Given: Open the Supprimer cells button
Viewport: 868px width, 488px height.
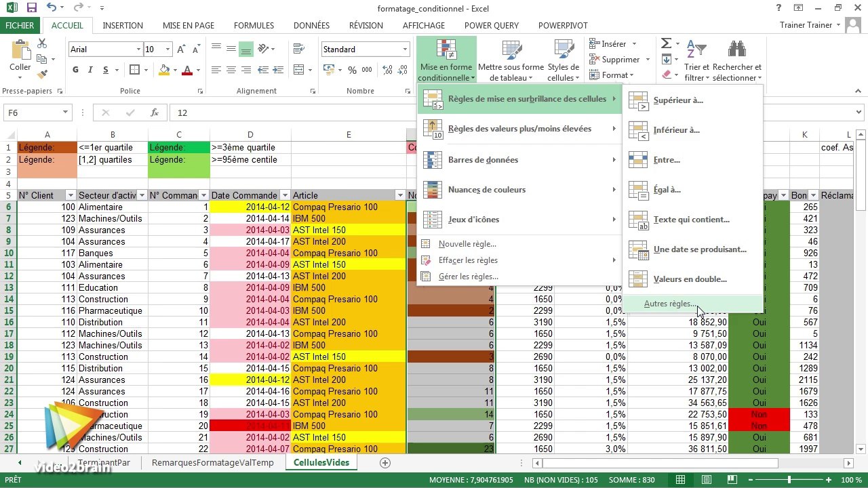Looking at the screenshot, I should pyautogui.click(x=618, y=60).
